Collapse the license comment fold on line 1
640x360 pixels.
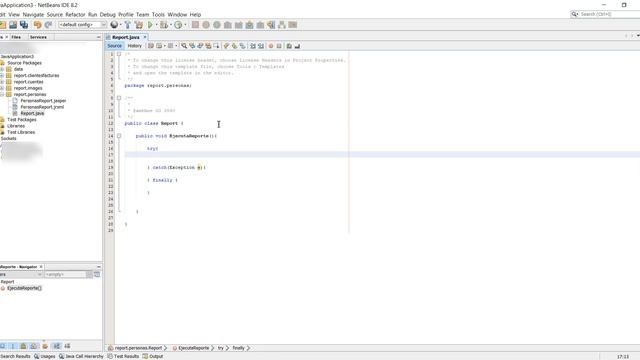119,53
